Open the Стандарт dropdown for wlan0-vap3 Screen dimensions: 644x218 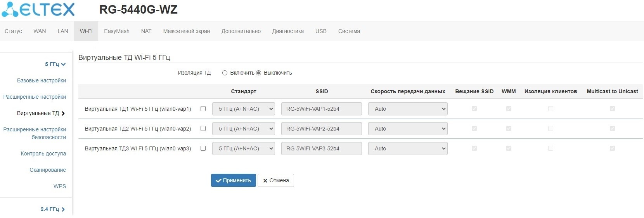click(243, 148)
